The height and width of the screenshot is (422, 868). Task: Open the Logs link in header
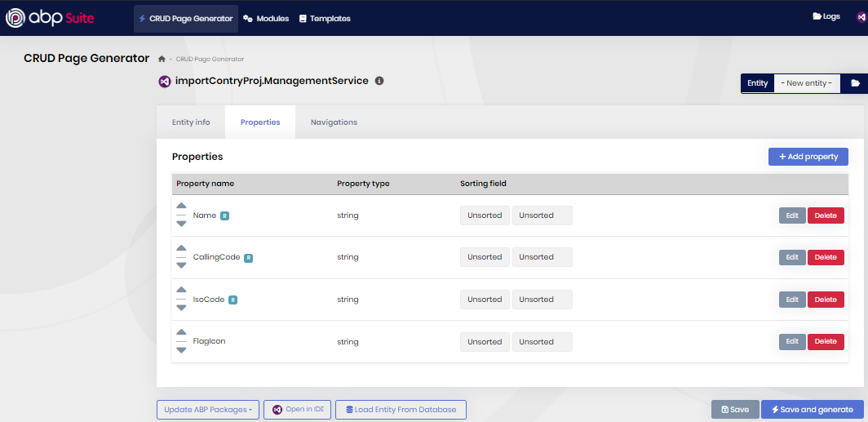point(826,16)
